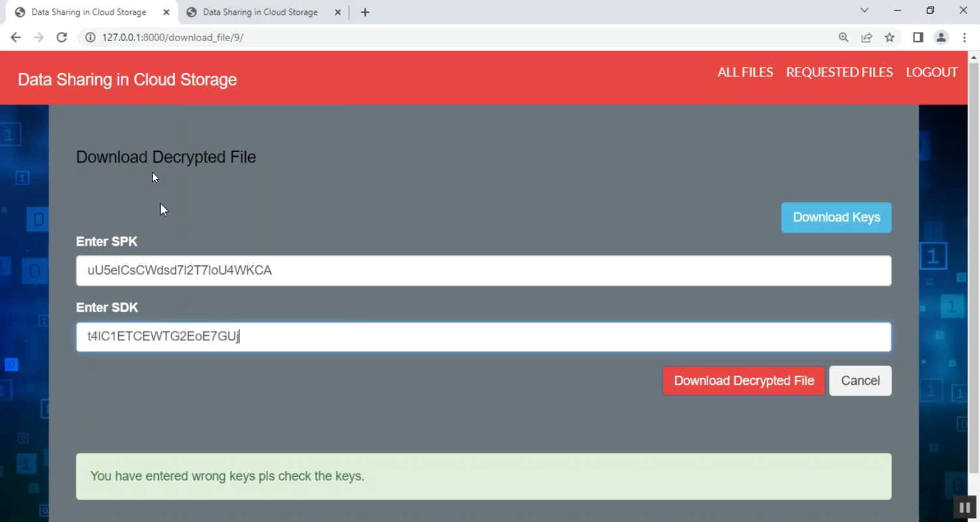The height and width of the screenshot is (522, 980).
Task: Focus the Enter SDK input field
Action: [x=483, y=337]
